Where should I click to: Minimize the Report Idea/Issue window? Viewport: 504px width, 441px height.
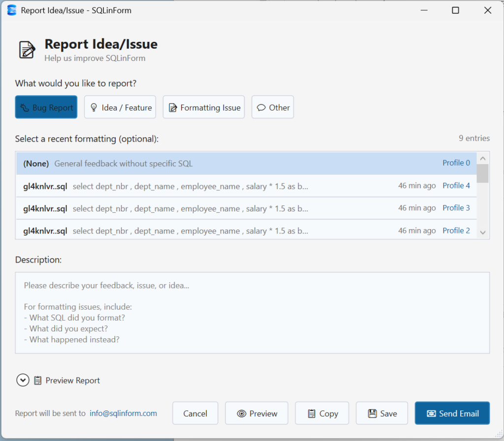pyautogui.click(x=424, y=10)
